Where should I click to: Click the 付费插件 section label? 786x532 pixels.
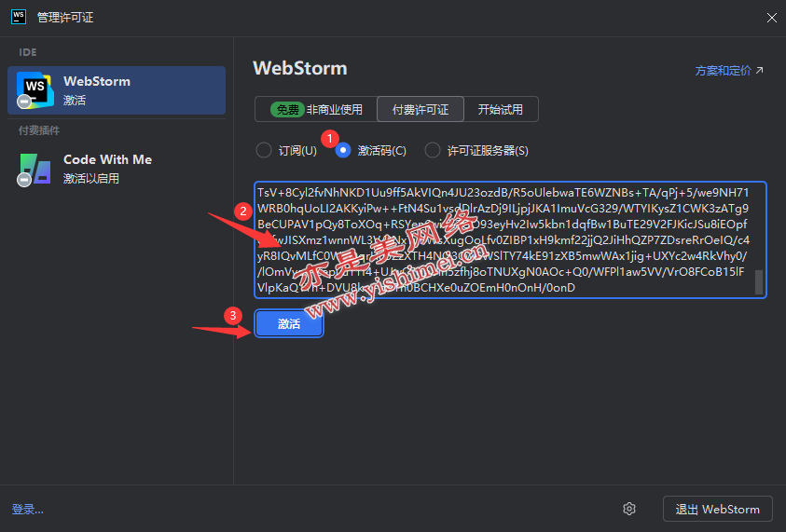click(x=39, y=130)
